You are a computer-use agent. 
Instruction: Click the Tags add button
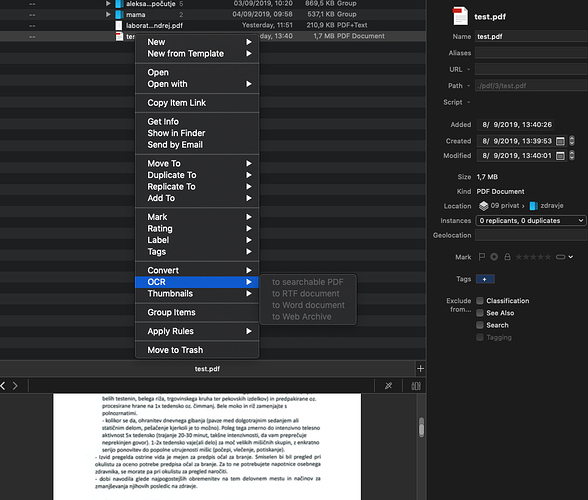pyautogui.click(x=485, y=279)
